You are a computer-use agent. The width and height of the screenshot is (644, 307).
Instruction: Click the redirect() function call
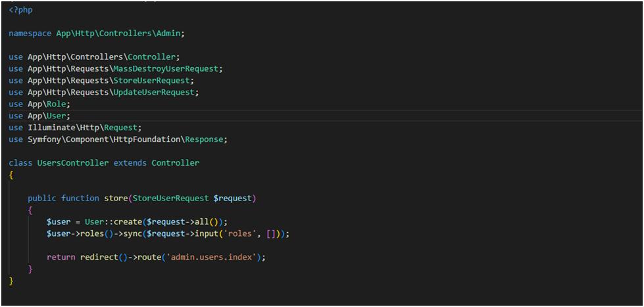pyautogui.click(x=104, y=257)
